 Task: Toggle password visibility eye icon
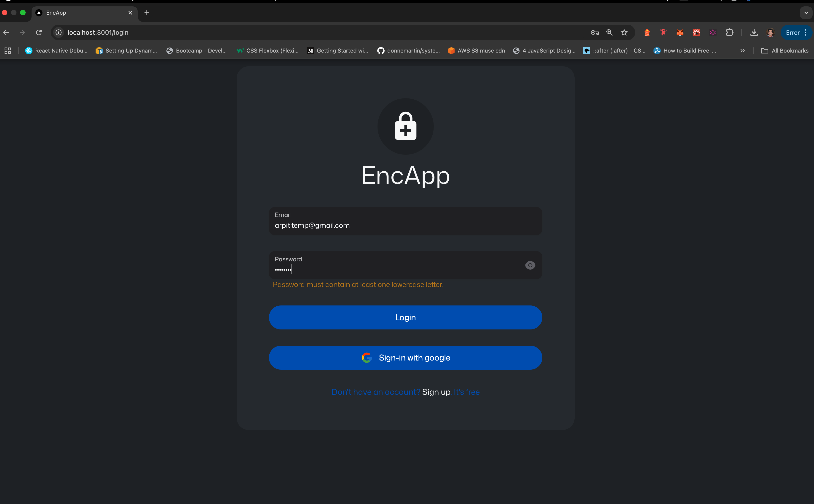tap(530, 265)
